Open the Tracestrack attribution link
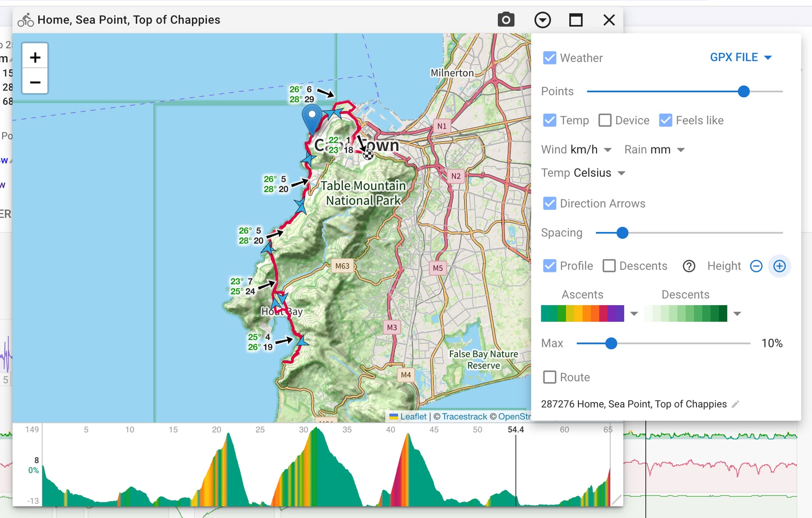Screen dimensions: 812x518 [464, 416]
